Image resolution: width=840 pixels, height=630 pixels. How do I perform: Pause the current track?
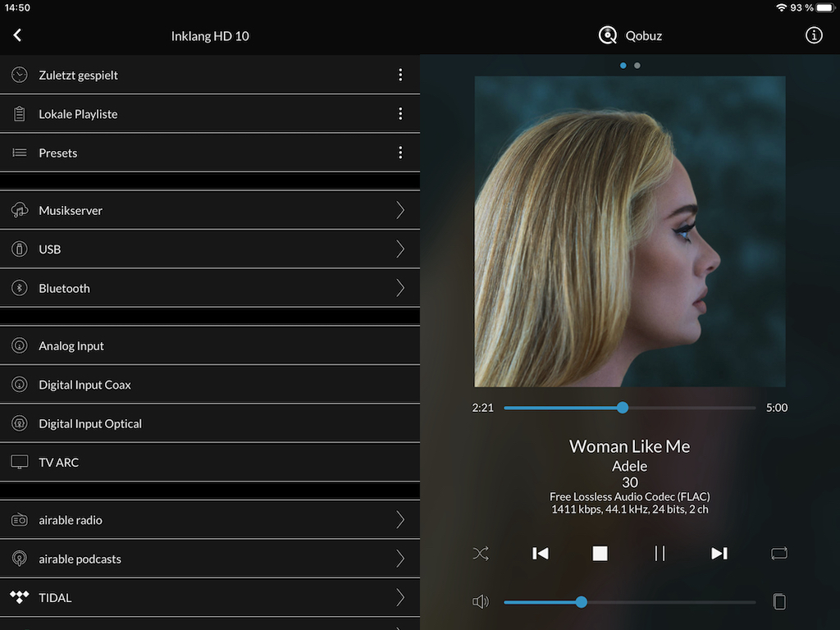[660, 554]
